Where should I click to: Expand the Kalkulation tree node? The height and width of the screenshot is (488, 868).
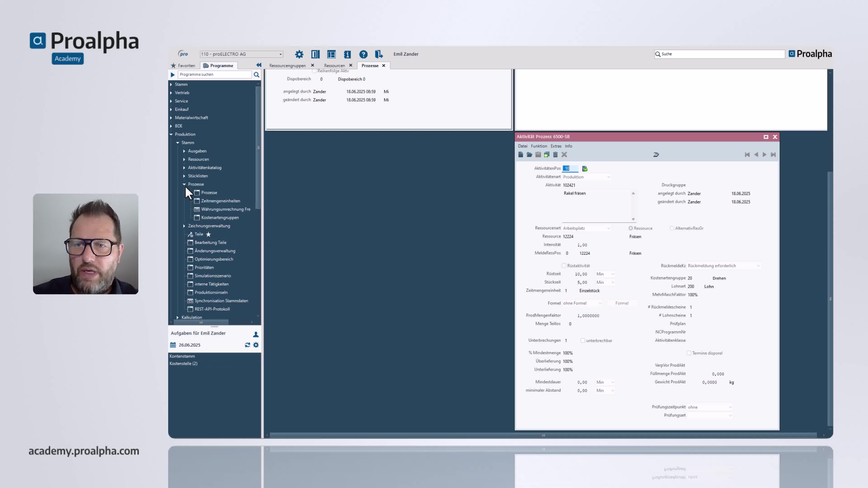[178, 317]
